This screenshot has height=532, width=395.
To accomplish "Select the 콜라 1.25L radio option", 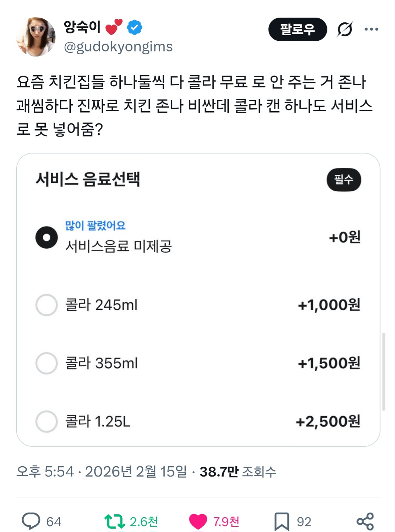I will point(47,421).
